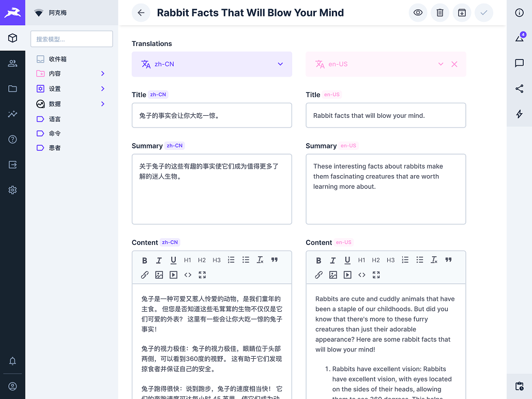Image resolution: width=532 pixels, height=399 pixels.
Task: Toggle code view in en-US editor
Action: tap(362, 275)
